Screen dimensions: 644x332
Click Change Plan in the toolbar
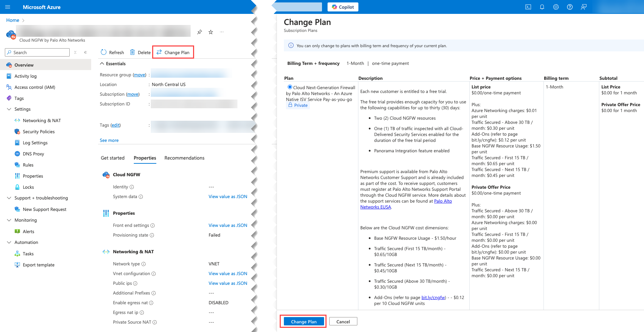(173, 52)
